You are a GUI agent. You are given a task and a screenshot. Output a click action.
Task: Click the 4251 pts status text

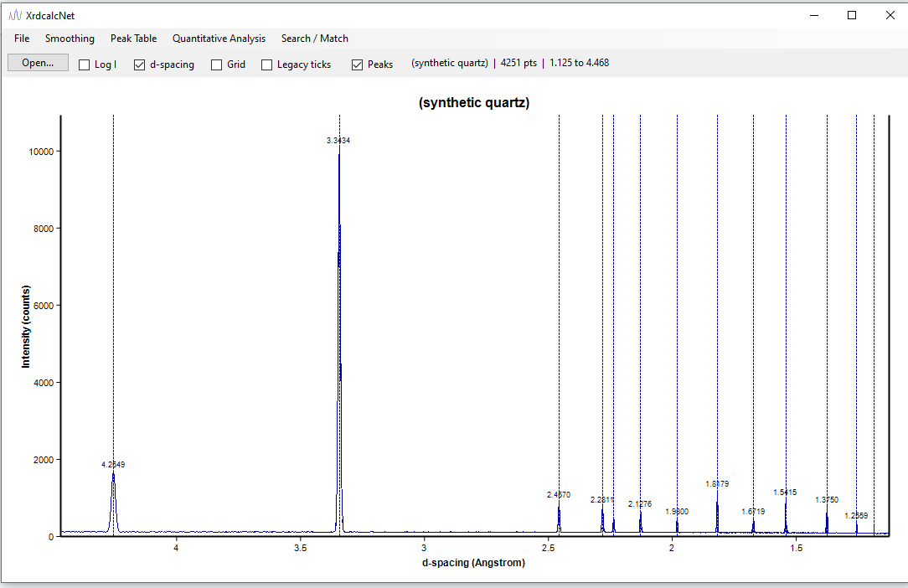(518, 63)
